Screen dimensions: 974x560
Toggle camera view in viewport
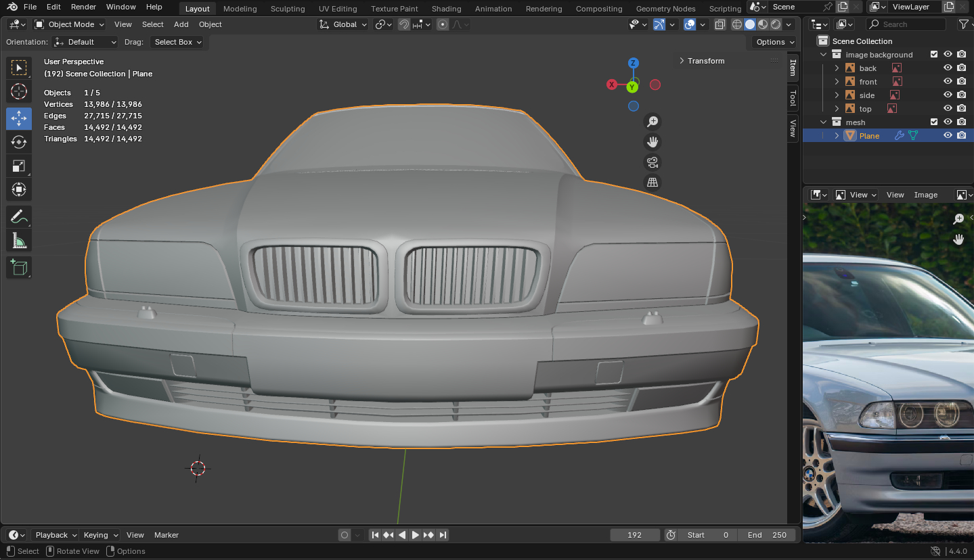pos(652,162)
